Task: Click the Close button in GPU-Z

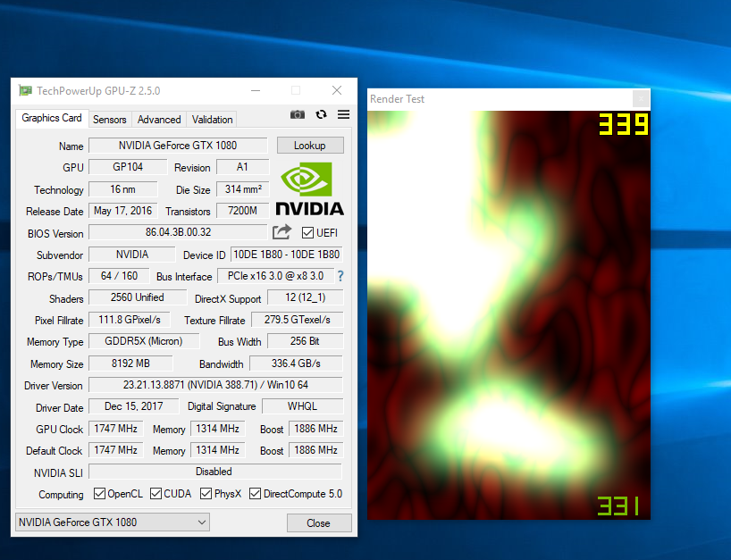Action: pos(319,523)
